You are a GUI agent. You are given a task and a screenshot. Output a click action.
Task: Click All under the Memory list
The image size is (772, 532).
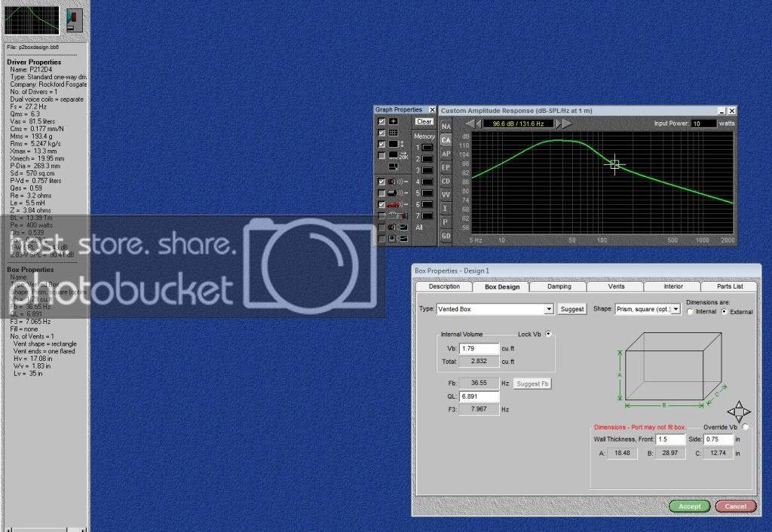coord(419,228)
